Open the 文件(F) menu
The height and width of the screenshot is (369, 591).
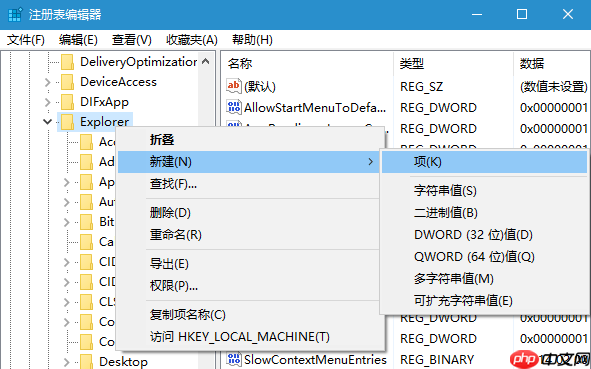coord(26,40)
